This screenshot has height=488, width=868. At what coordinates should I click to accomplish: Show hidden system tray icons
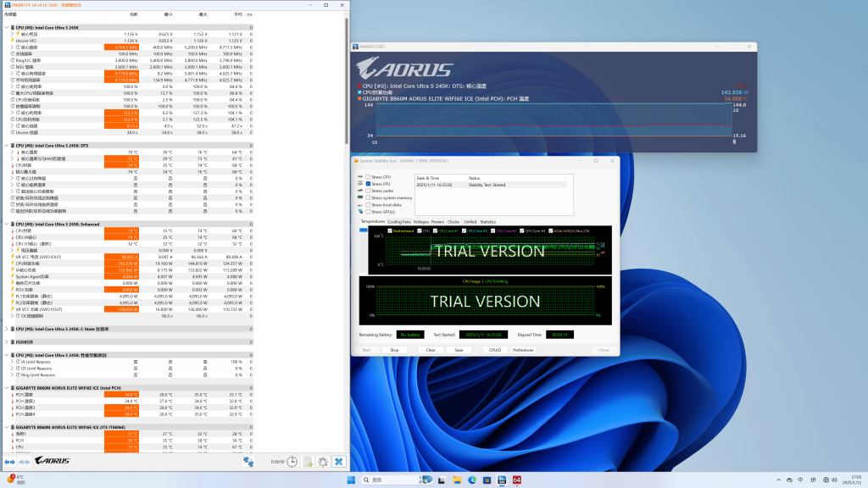click(778, 480)
